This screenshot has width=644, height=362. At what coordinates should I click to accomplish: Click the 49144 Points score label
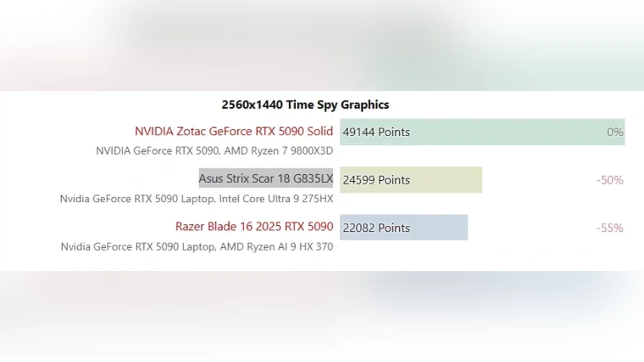[x=376, y=132]
